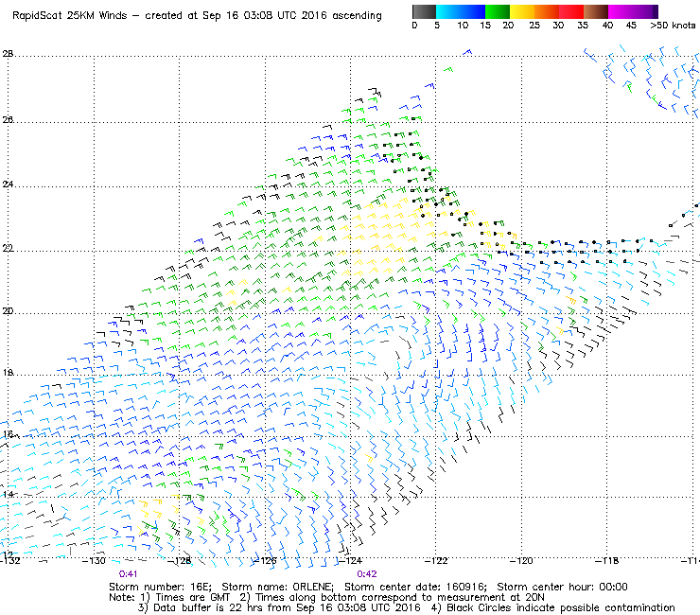Click legend tick label '10'
The height and width of the screenshot is (615, 700).
(x=463, y=26)
